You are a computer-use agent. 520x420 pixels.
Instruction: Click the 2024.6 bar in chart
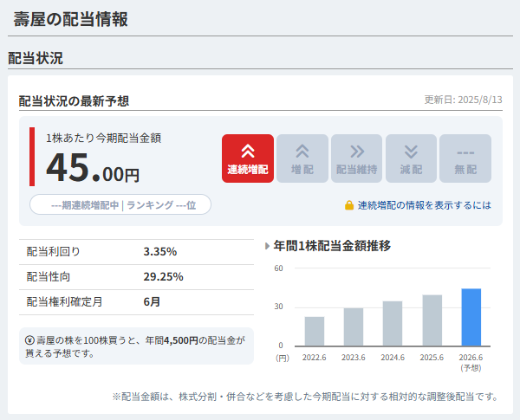393,324
